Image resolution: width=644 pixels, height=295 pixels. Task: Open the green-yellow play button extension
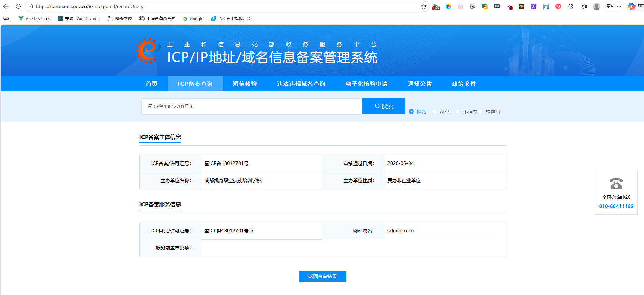(x=485, y=6)
